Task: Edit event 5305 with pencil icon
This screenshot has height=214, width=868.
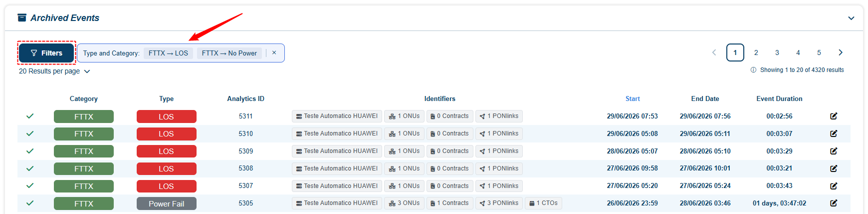Action: [x=834, y=203]
